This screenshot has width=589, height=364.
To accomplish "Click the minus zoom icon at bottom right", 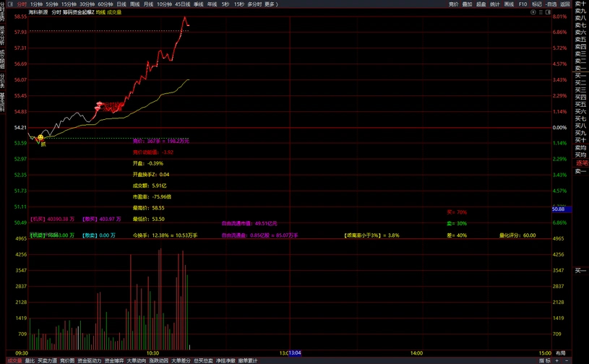I will click(x=567, y=360).
